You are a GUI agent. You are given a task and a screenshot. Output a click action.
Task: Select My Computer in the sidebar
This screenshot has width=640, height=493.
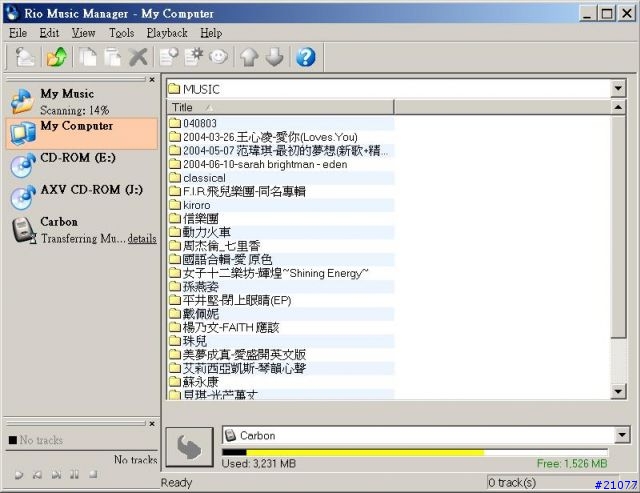point(82,133)
